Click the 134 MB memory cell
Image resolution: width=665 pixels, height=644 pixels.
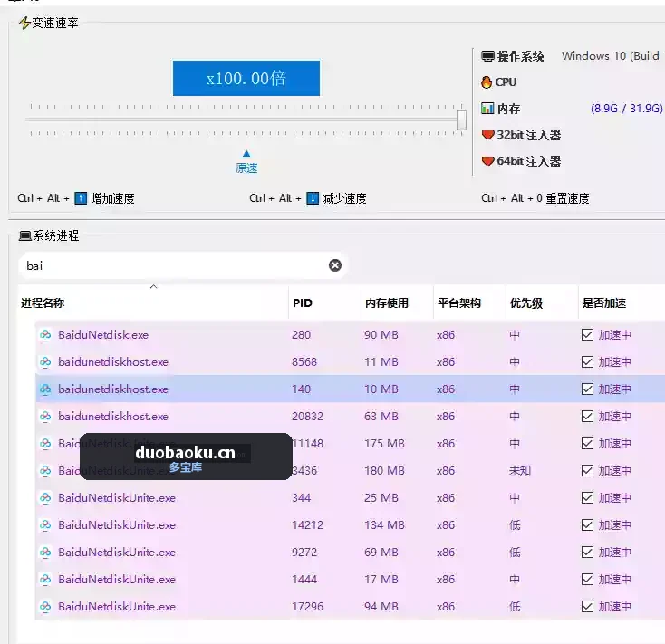coord(385,524)
